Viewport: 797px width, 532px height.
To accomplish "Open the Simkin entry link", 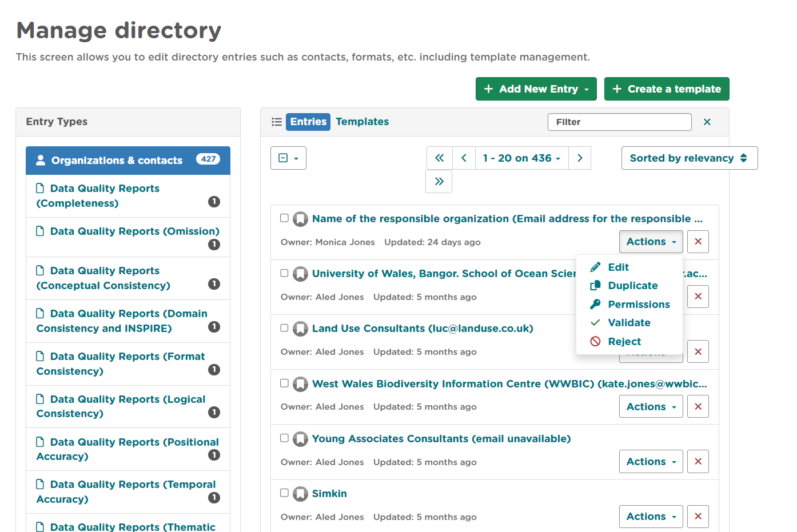I will (329, 494).
